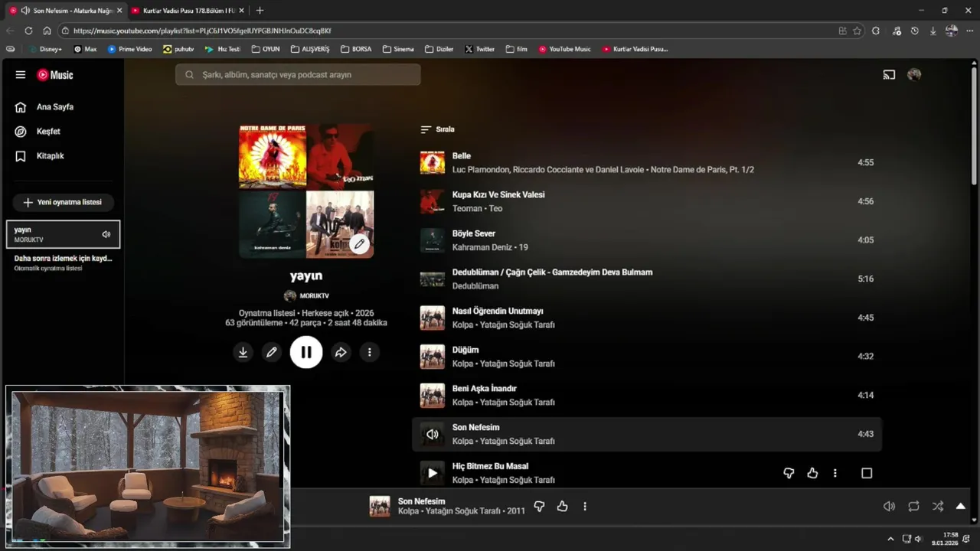Reload the page
The width and height of the screenshot is (980, 551).
click(x=28, y=31)
